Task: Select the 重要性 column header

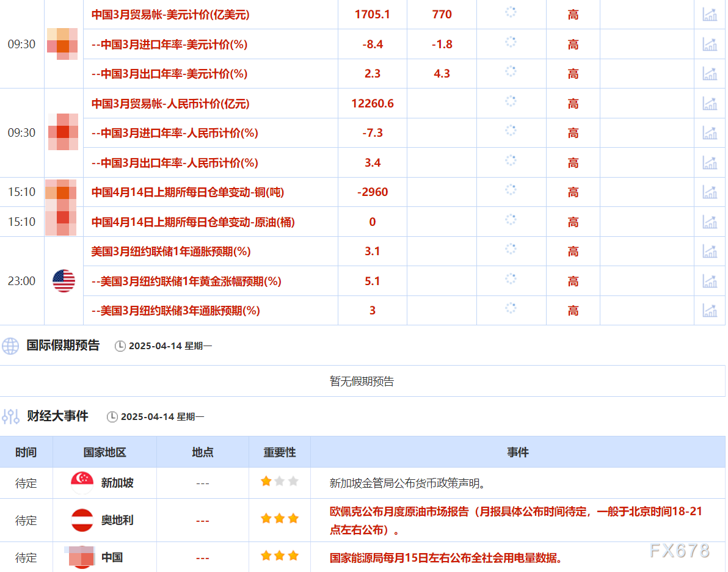Action: tap(279, 452)
